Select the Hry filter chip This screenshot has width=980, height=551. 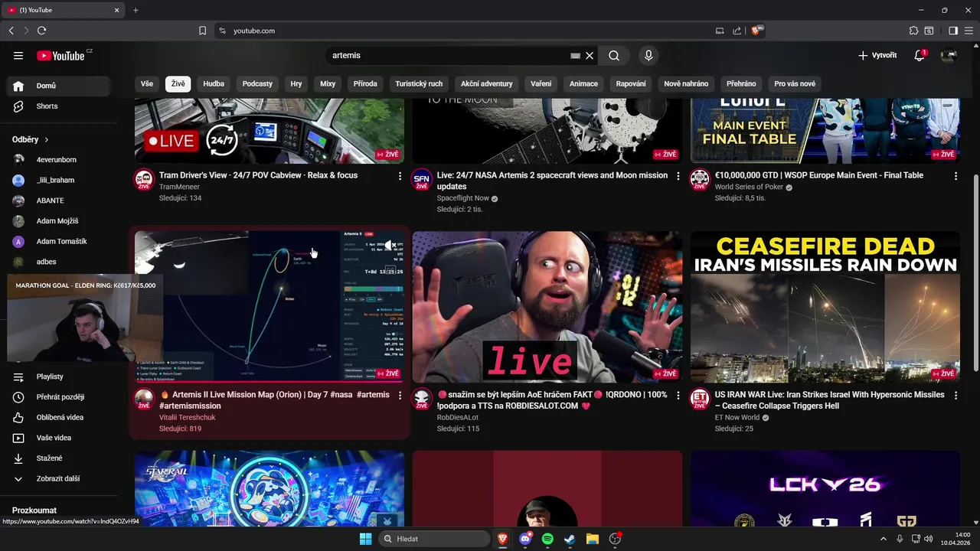click(x=296, y=83)
